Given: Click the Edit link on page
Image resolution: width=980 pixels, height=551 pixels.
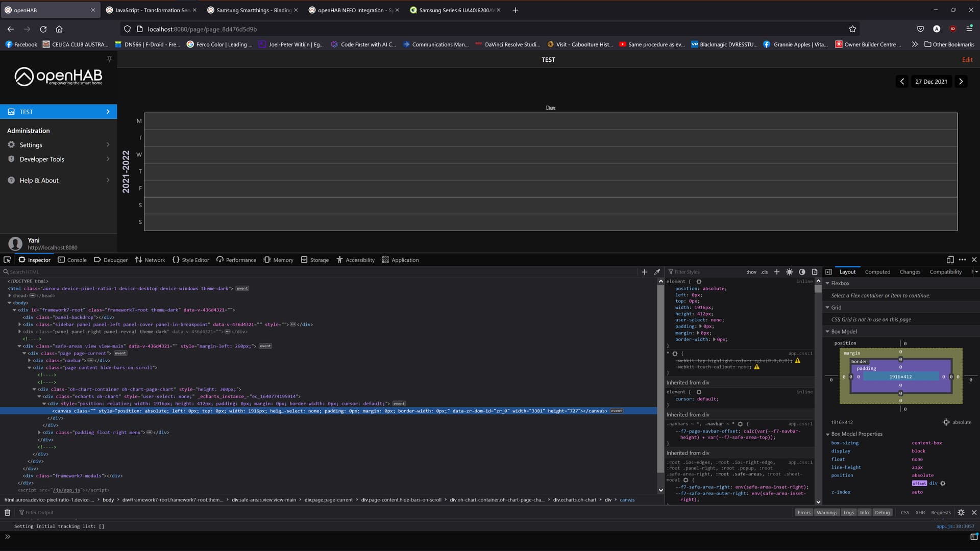Looking at the screenshot, I should (x=967, y=60).
